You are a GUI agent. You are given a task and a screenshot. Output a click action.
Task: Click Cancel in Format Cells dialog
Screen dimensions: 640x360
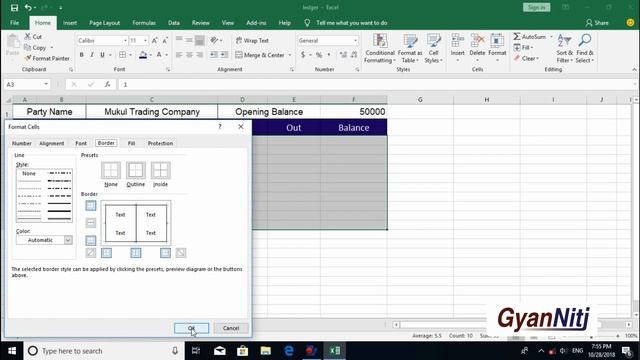point(231,328)
